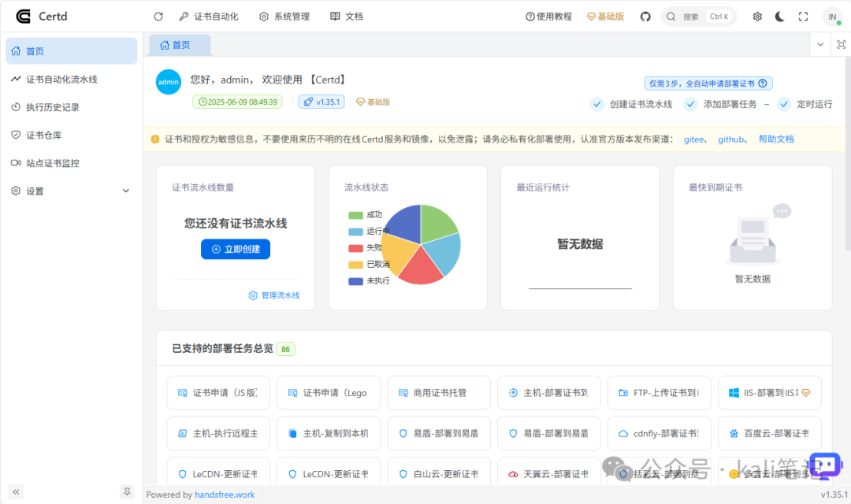Open 执行历史记录 sidebar item
This screenshot has width=851, height=504.
pyautogui.click(x=71, y=107)
